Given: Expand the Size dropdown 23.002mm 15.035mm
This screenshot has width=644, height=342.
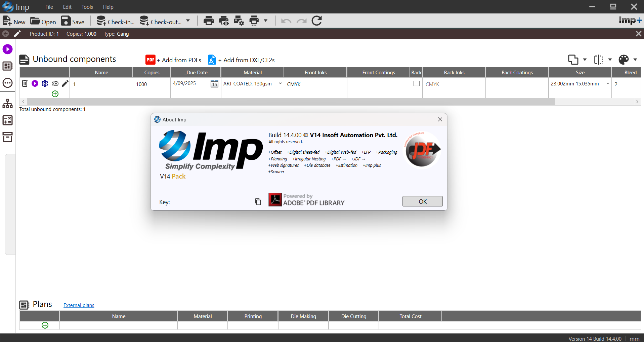Looking at the screenshot, I should (x=608, y=83).
